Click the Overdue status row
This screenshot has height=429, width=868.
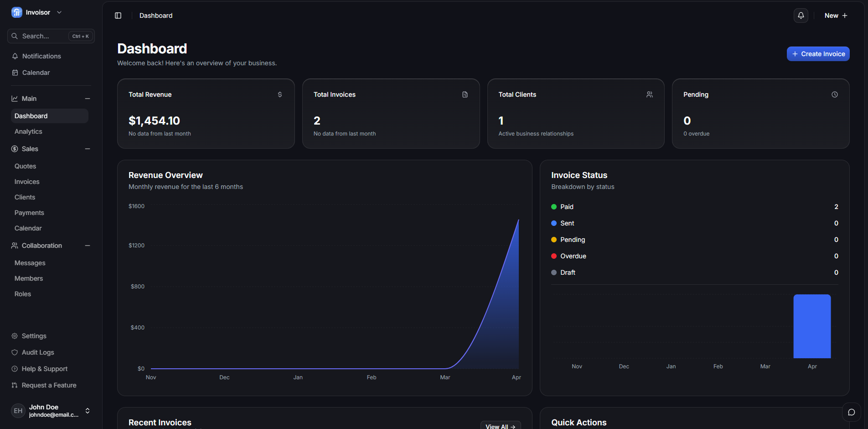695,256
